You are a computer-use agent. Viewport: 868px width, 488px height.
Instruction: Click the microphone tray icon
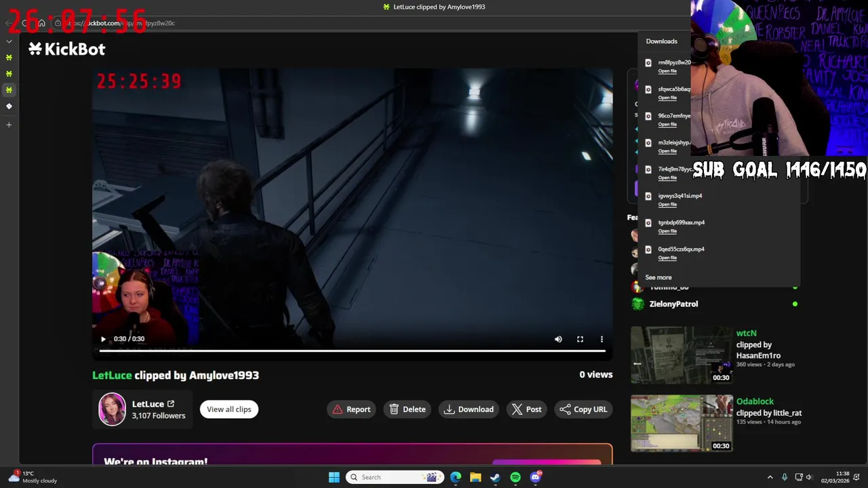click(785, 477)
